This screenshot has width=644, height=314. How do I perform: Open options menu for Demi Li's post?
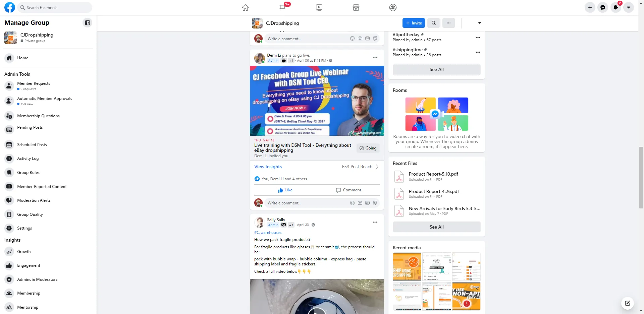375,58
